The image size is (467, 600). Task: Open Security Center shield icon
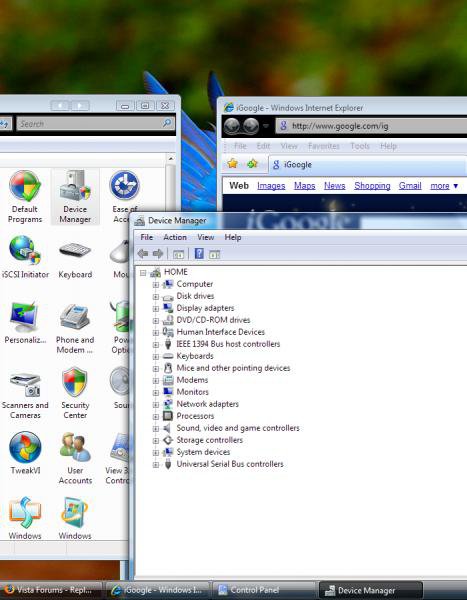tap(75, 393)
